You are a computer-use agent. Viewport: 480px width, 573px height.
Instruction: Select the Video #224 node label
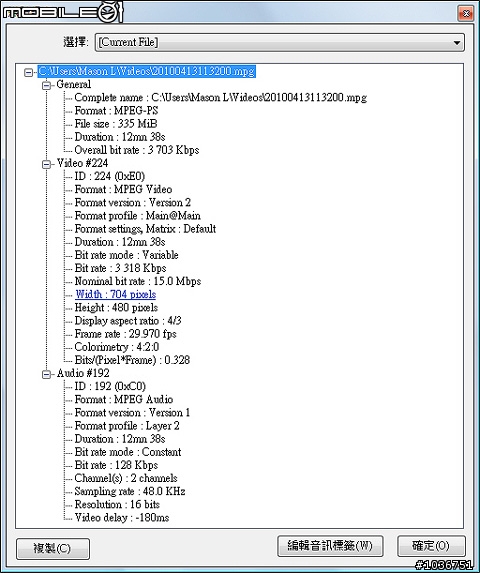click(82, 163)
